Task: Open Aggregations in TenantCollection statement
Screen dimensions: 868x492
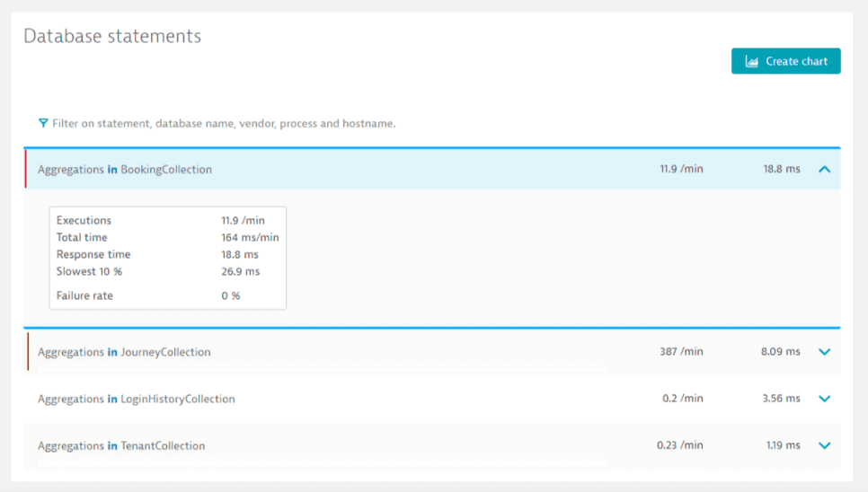Action: (121, 445)
